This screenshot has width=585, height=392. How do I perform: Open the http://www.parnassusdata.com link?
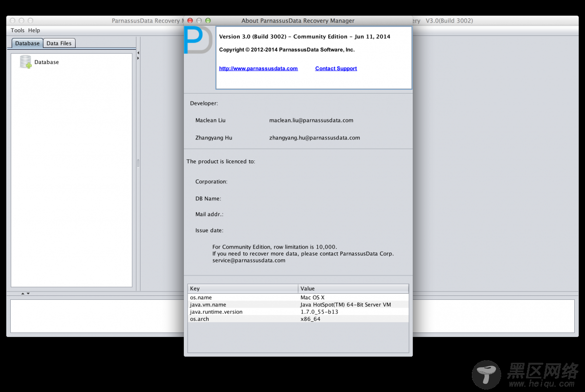pos(258,68)
